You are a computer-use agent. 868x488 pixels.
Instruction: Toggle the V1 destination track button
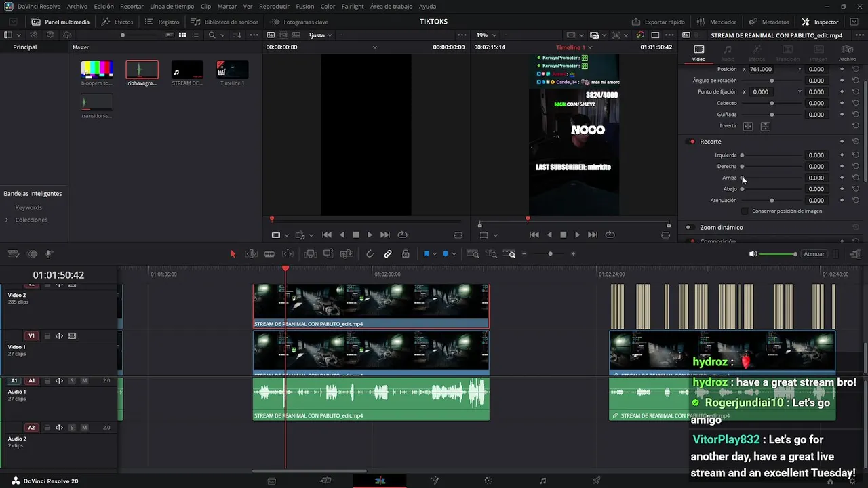[31, 336]
